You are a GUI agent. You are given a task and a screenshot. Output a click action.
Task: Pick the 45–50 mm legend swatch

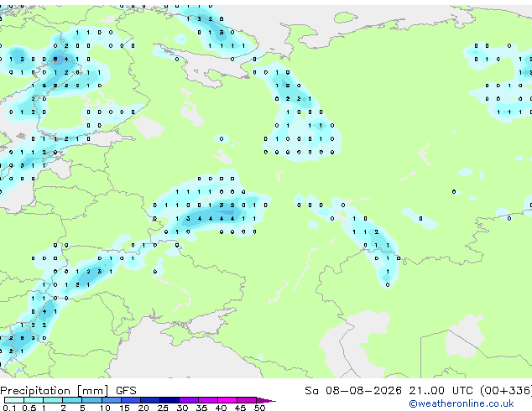pos(247,400)
